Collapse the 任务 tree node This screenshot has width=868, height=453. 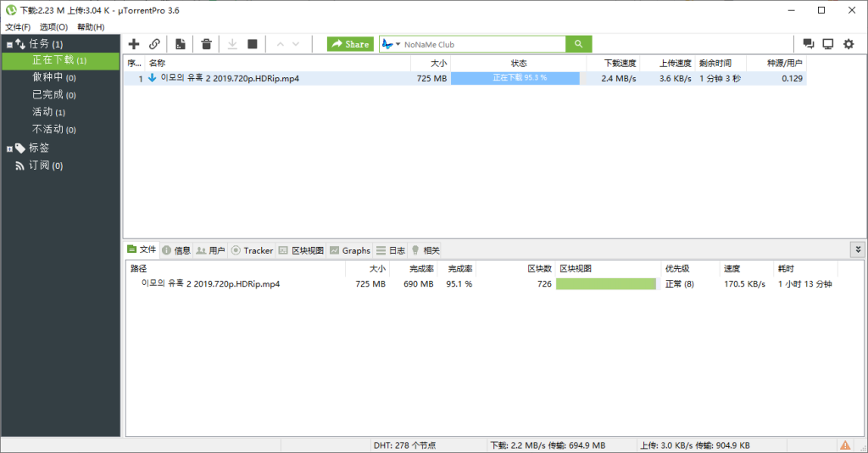pyautogui.click(x=9, y=44)
